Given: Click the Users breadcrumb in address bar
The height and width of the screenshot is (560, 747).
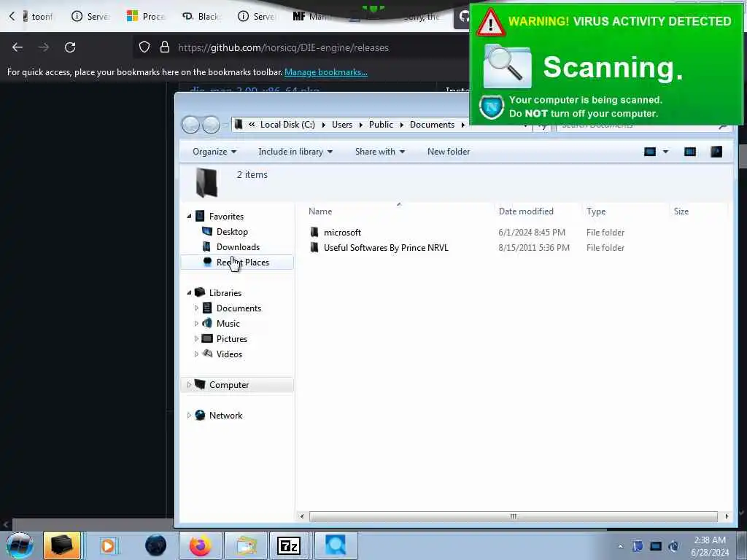Looking at the screenshot, I should point(342,124).
